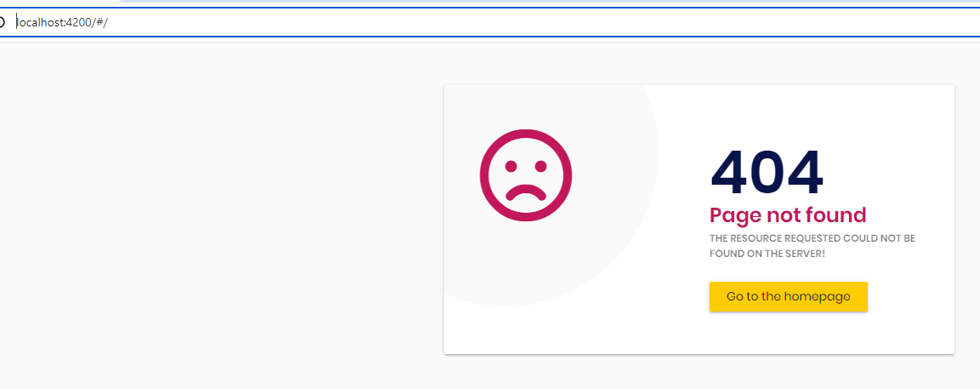Select the site info icon left of URL
Image resolution: width=980 pixels, height=389 pixels.
2,22
